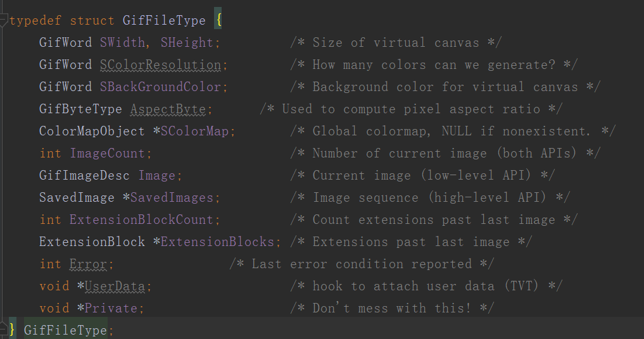Place cursor on the highlighted opening curly brace
Image resolution: width=644 pixels, height=339 pixels.
point(218,20)
